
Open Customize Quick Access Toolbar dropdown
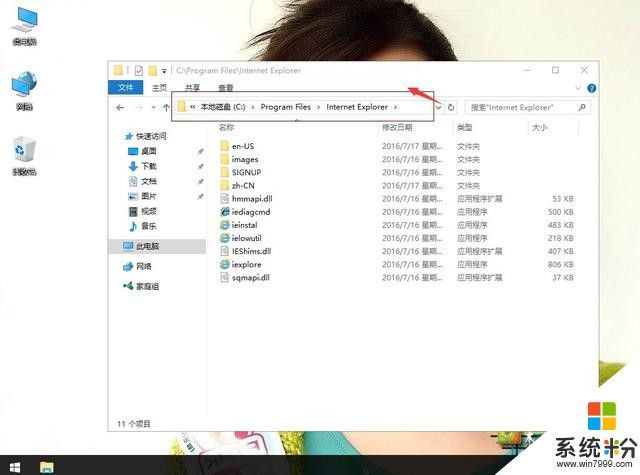164,71
